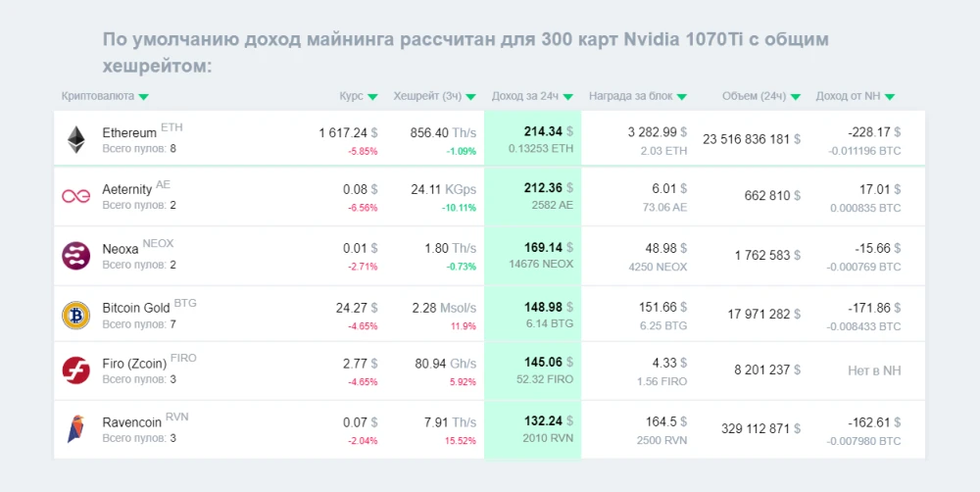The height and width of the screenshot is (492, 980).
Task: Sort by Доход от NH arrow
Action: pyautogui.click(x=890, y=97)
